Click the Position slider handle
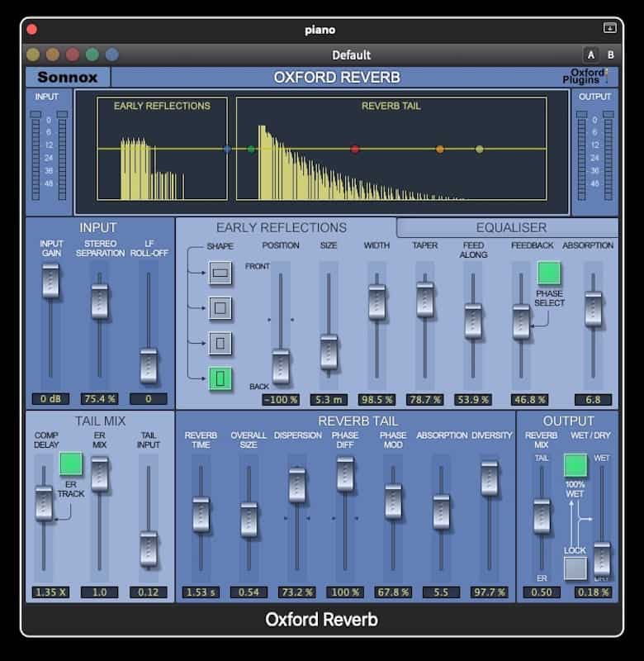The height and width of the screenshot is (661, 644). (281, 366)
